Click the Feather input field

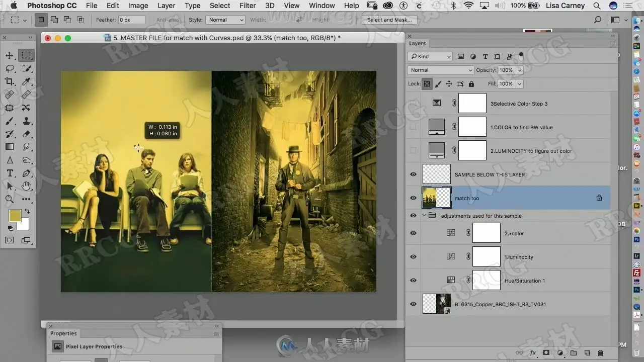pyautogui.click(x=132, y=20)
